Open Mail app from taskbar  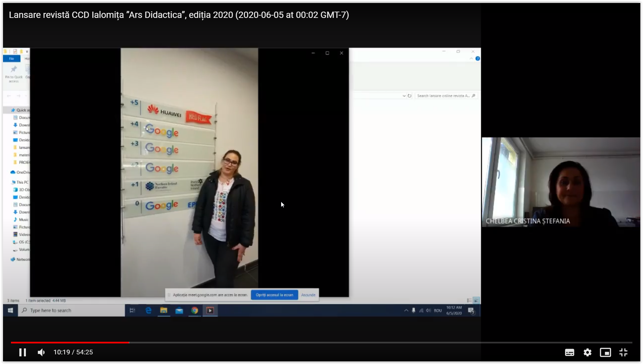[179, 310]
